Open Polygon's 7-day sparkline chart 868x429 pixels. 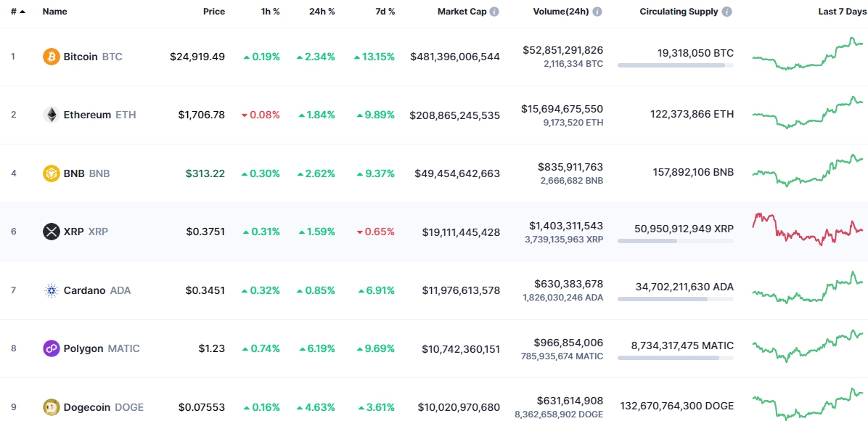(808, 346)
